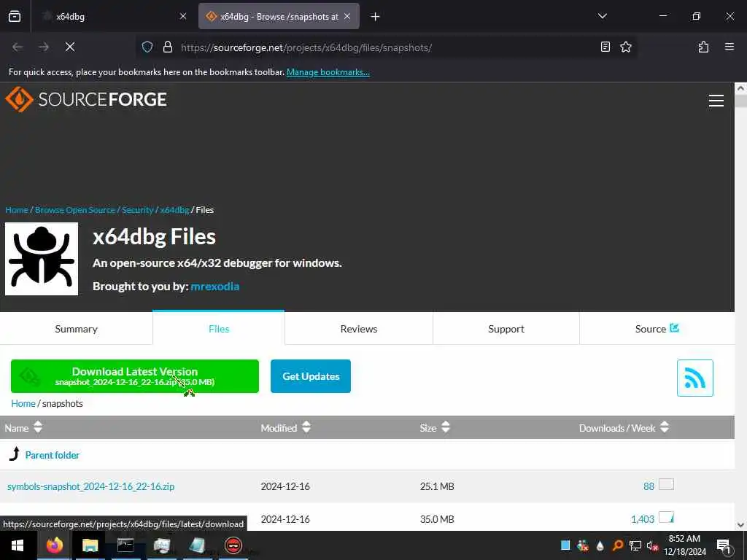Toggle reader view icon
This screenshot has width=747, height=560.
tap(605, 47)
